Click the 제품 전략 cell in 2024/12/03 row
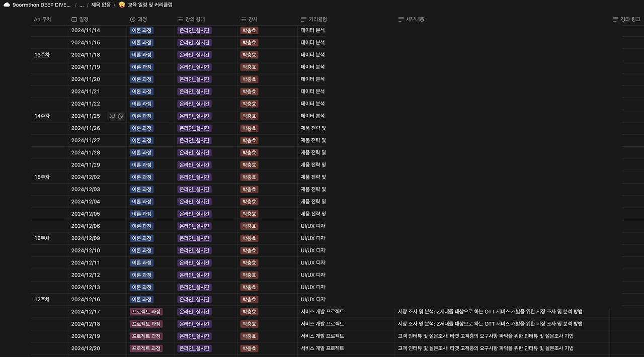The width and height of the screenshot is (644, 357). [x=313, y=190]
